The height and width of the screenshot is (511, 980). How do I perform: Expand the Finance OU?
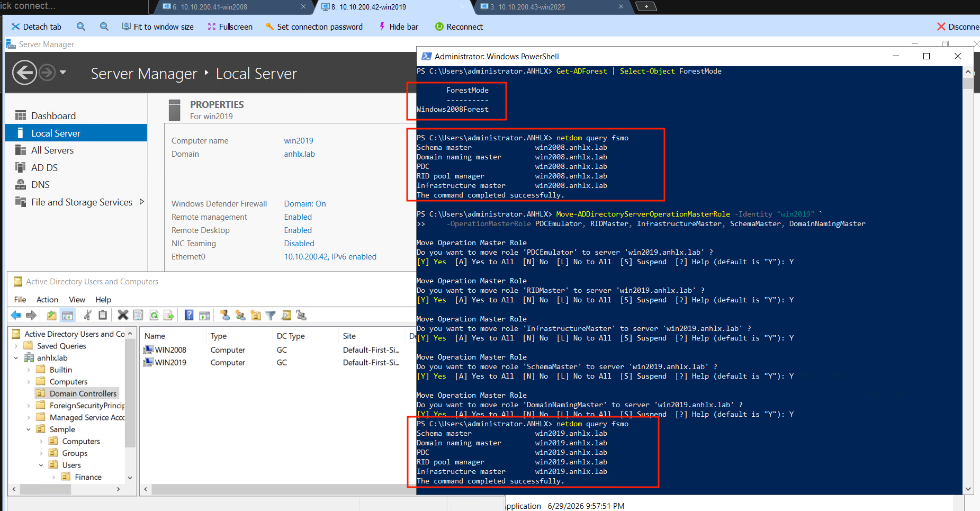point(53,477)
